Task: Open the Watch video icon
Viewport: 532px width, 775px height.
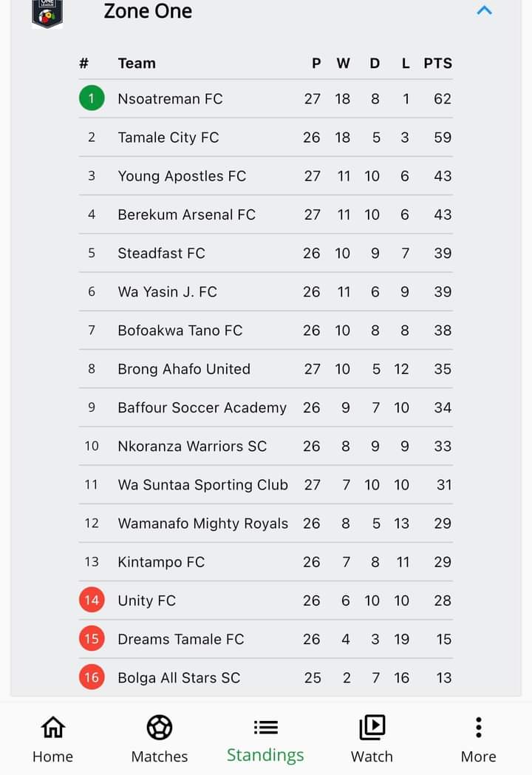Action: click(372, 727)
